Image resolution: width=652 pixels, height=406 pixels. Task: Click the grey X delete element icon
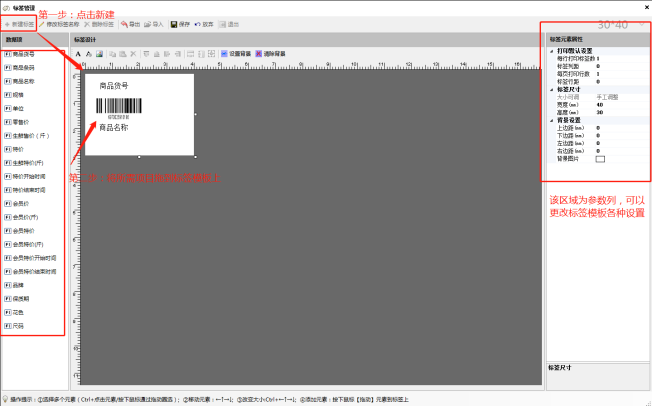coord(133,54)
